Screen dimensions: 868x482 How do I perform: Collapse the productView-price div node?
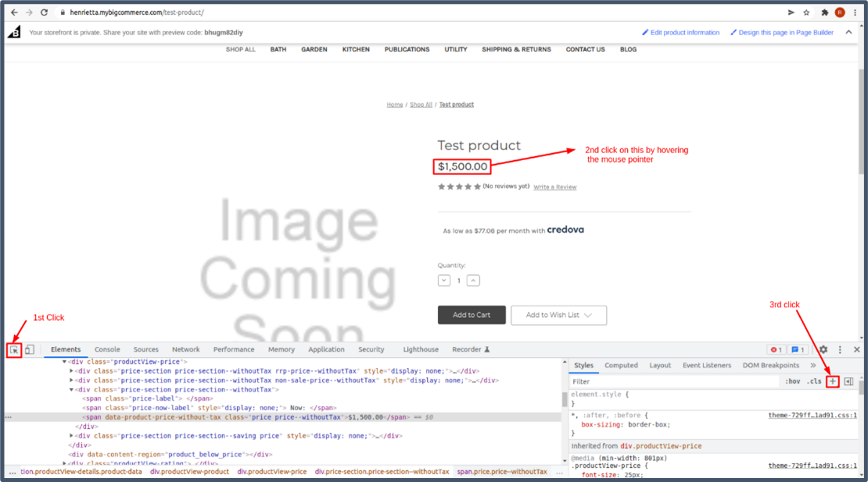coord(65,362)
